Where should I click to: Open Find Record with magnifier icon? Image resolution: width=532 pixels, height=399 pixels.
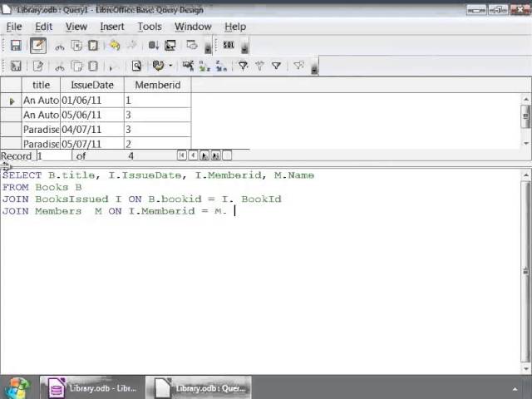coord(136,66)
